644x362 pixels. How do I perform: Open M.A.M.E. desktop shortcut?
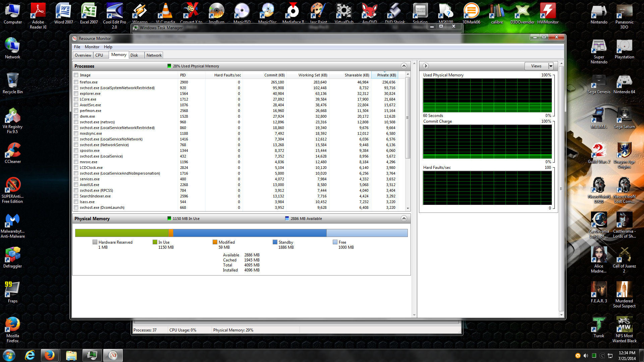[x=599, y=118]
